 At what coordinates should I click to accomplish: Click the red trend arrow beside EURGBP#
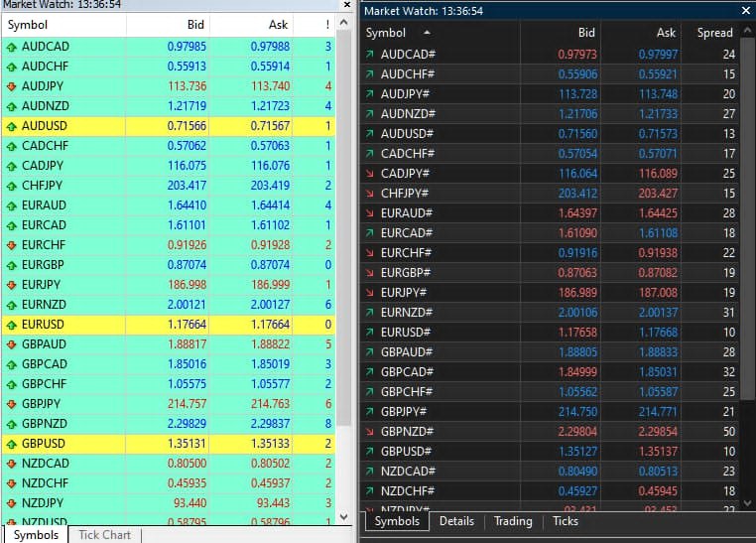(370, 273)
